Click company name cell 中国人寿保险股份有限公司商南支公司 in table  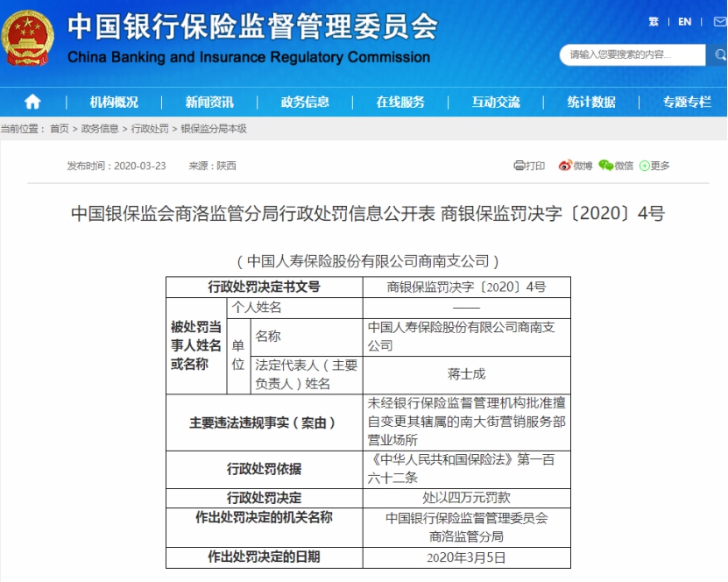point(467,337)
